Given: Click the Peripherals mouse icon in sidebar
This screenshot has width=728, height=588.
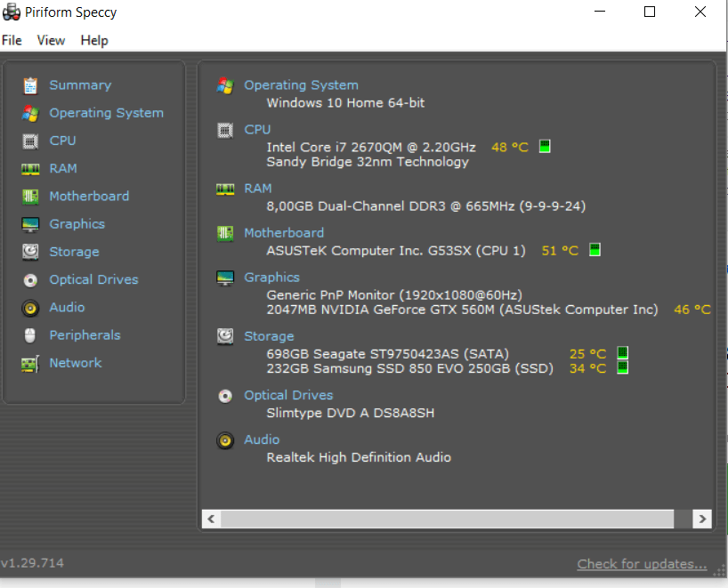Looking at the screenshot, I should pyautogui.click(x=30, y=335).
